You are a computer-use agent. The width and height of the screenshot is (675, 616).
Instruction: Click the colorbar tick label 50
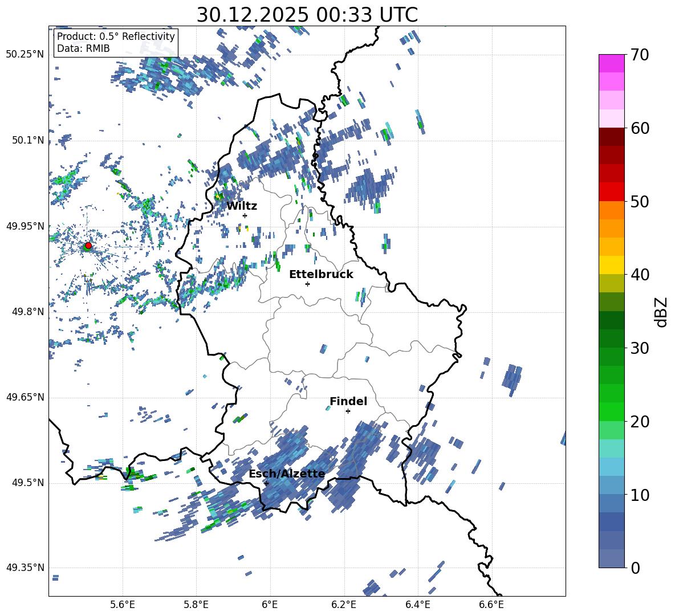tap(639, 202)
